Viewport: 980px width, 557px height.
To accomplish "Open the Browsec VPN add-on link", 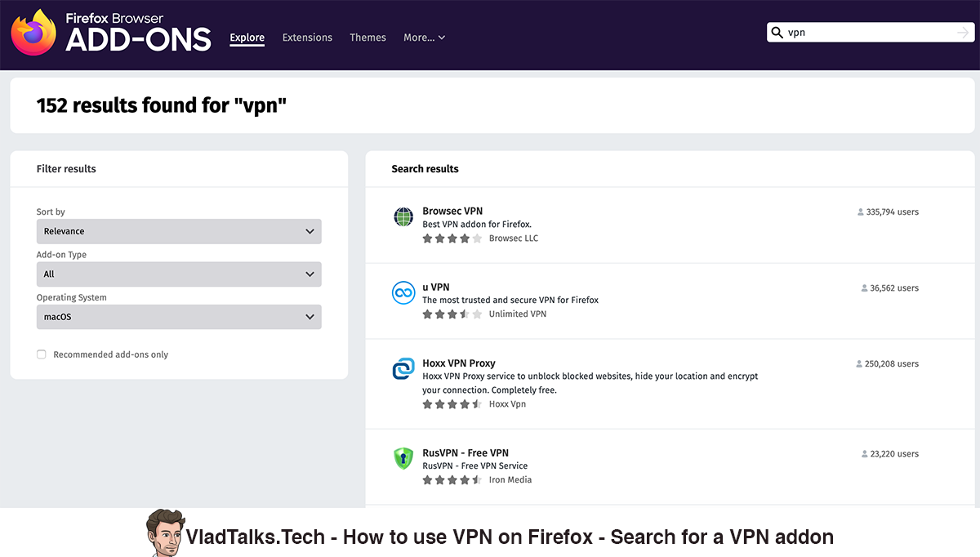I will [452, 211].
